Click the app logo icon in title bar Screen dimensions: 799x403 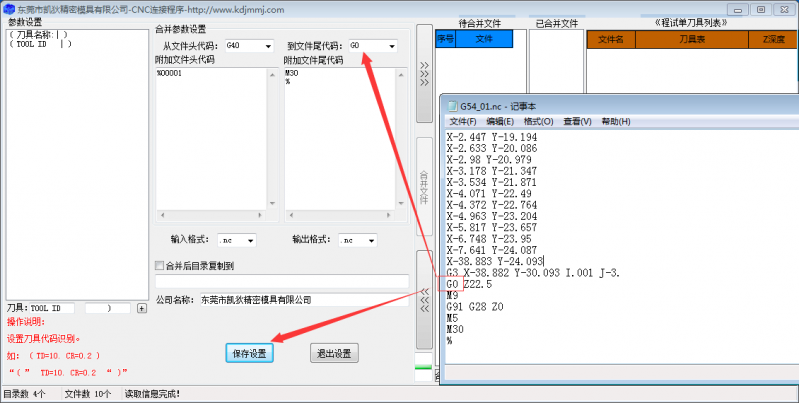coord(9,9)
